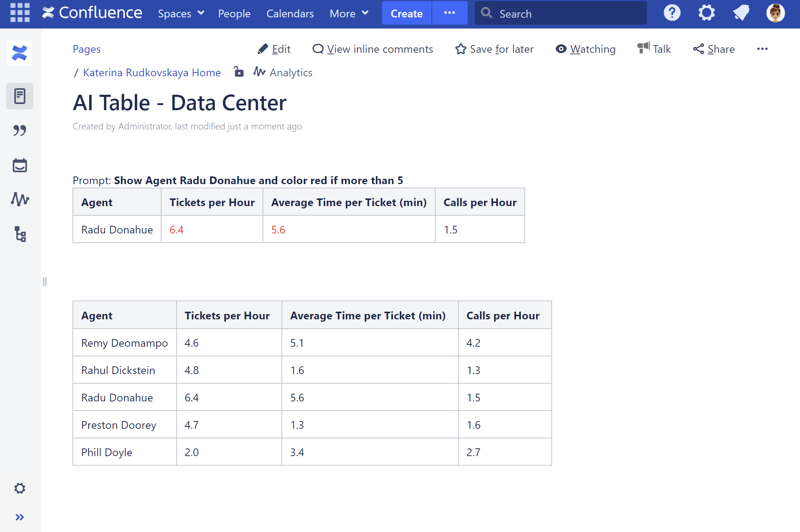Open the Pages sidebar icon
Image resolution: width=800 pixels, height=532 pixels.
pyautogui.click(x=20, y=96)
